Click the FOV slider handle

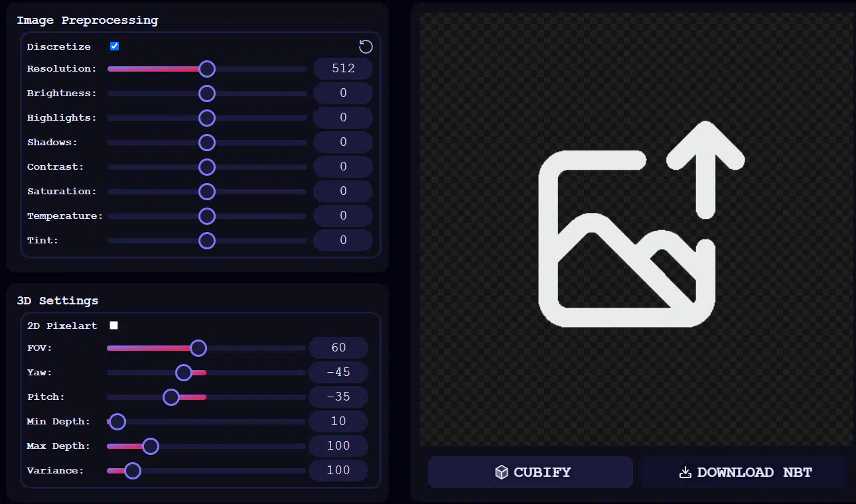198,348
